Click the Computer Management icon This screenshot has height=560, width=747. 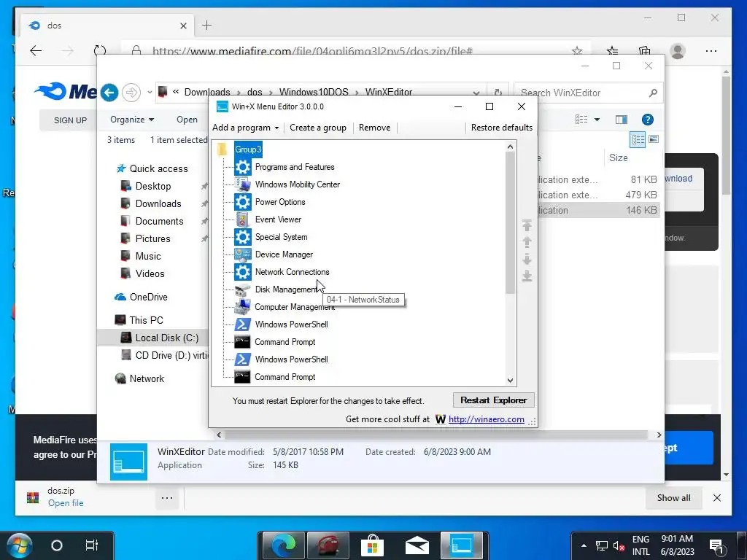(x=242, y=307)
